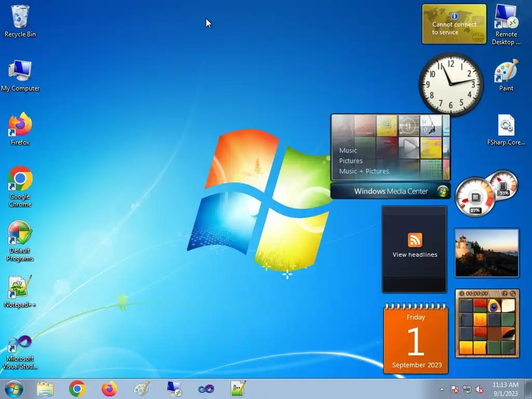Select the My Computer desktop icon
The height and width of the screenshot is (399, 532).
pos(20,75)
